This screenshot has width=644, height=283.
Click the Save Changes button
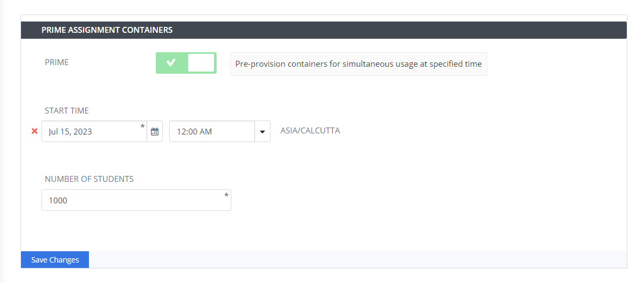tap(55, 260)
